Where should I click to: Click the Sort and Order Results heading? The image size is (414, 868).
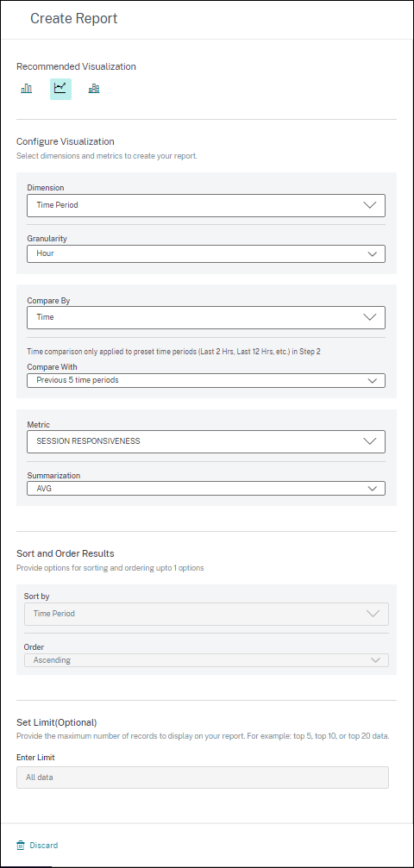pyautogui.click(x=66, y=553)
